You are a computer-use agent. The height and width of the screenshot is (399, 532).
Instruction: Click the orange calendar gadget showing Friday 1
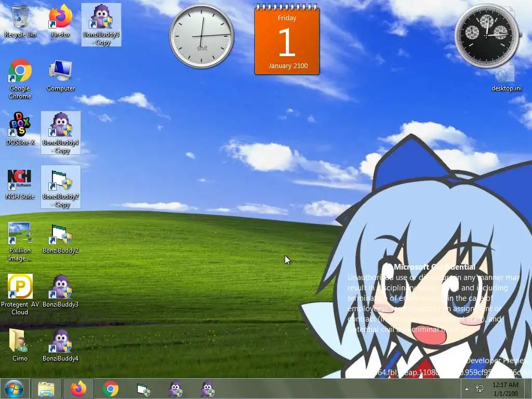coord(287,39)
